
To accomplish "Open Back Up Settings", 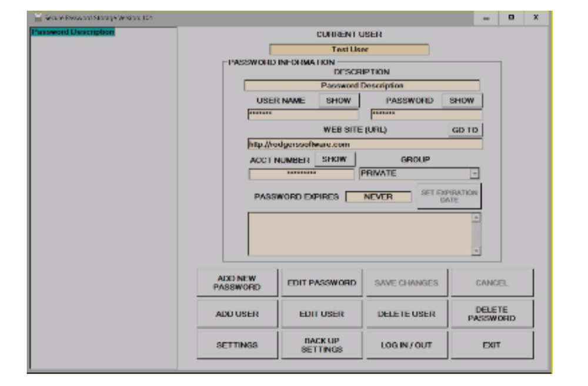I will point(322,345).
